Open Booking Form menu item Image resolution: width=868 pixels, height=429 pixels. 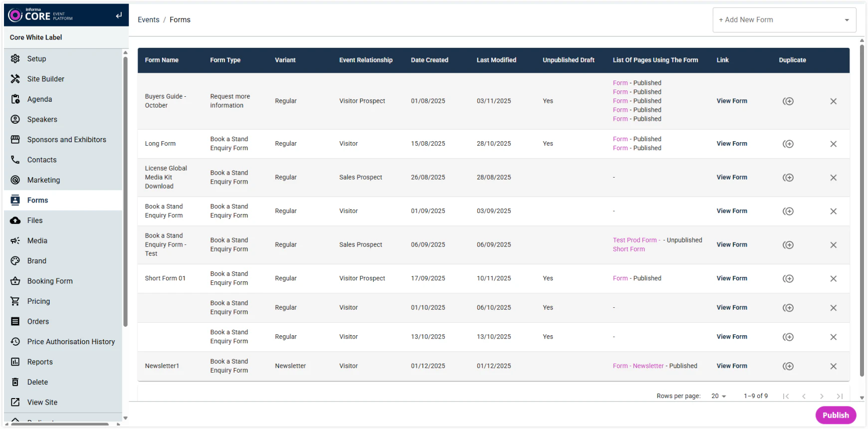tap(50, 281)
